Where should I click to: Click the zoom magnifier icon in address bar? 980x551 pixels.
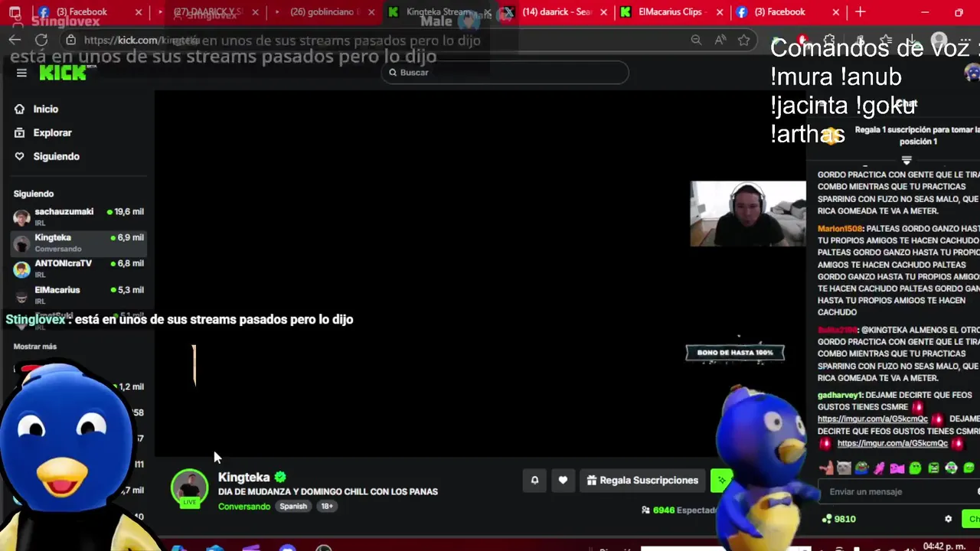coord(696,40)
